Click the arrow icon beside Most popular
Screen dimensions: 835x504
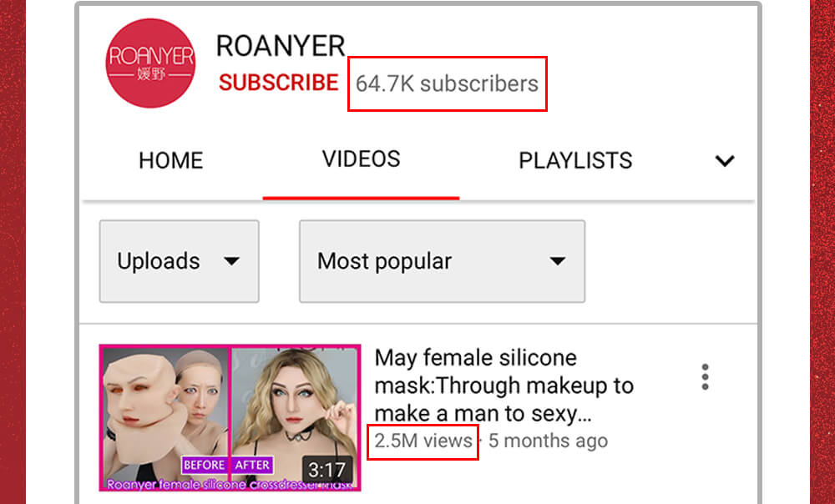[x=558, y=261]
